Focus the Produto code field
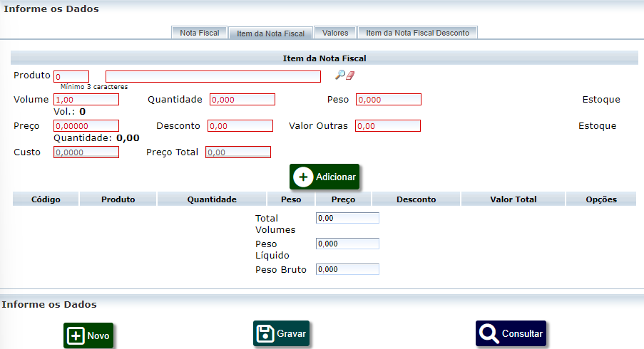 [71, 76]
